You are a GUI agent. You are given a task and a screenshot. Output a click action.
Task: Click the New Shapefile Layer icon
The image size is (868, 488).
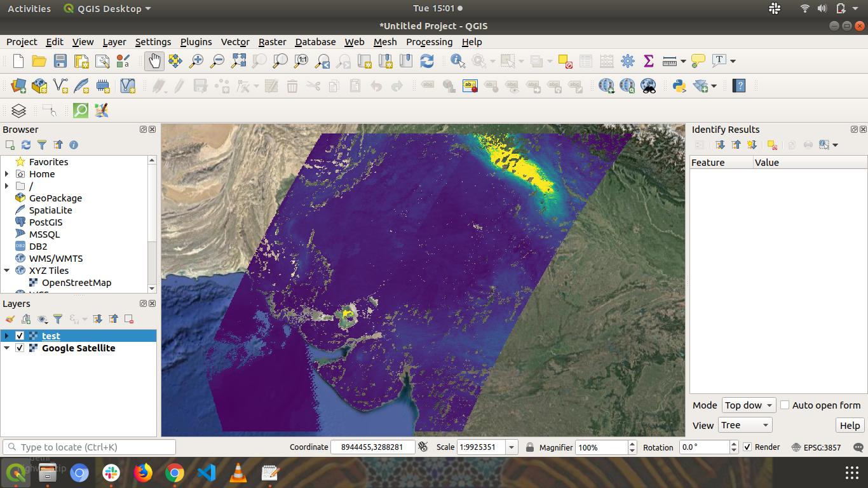tap(61, 86)
